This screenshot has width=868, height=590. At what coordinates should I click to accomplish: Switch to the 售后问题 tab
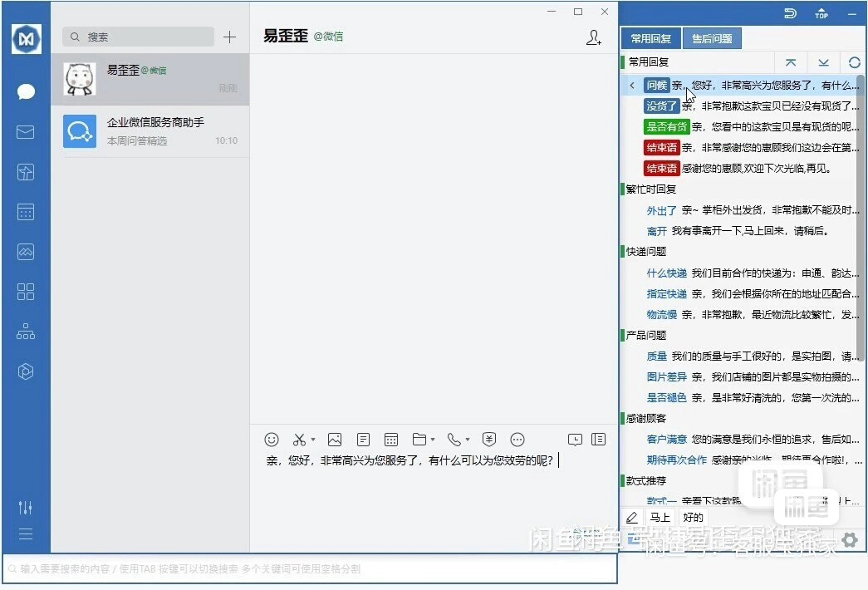point(712,39)
